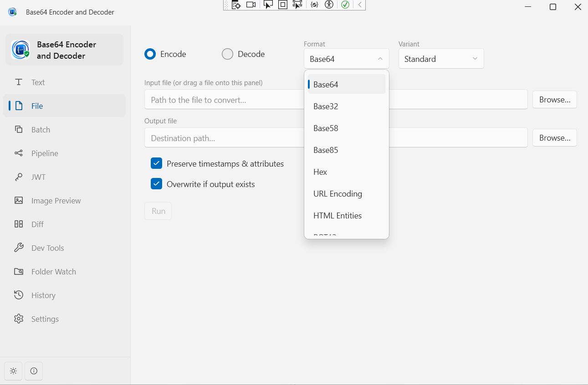588x385 pixels.
Task: Choose Base85 from the Format list
Action: point(347,150)
